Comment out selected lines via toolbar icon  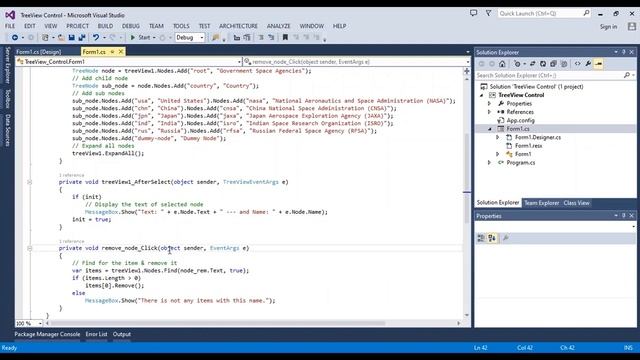tap(261, 38)
